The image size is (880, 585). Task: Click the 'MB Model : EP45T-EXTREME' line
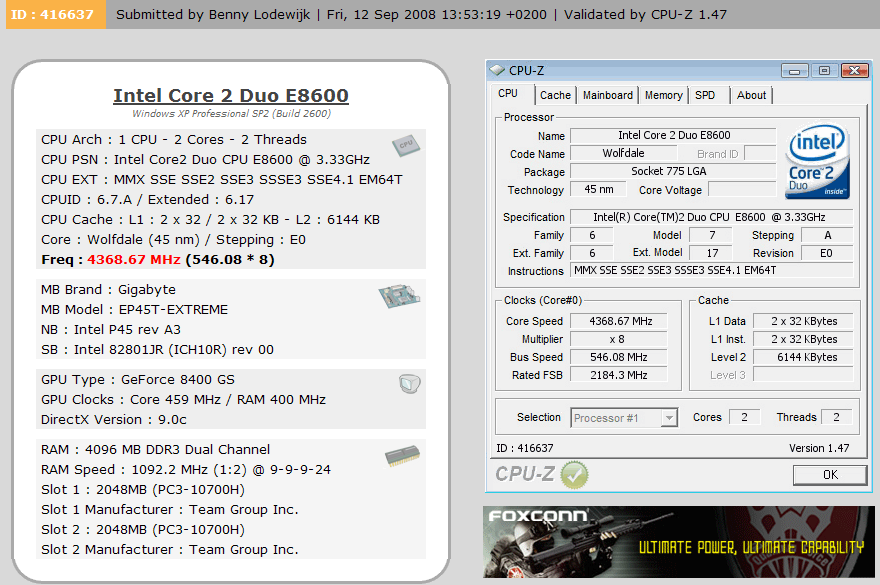(x=135, y=310)
